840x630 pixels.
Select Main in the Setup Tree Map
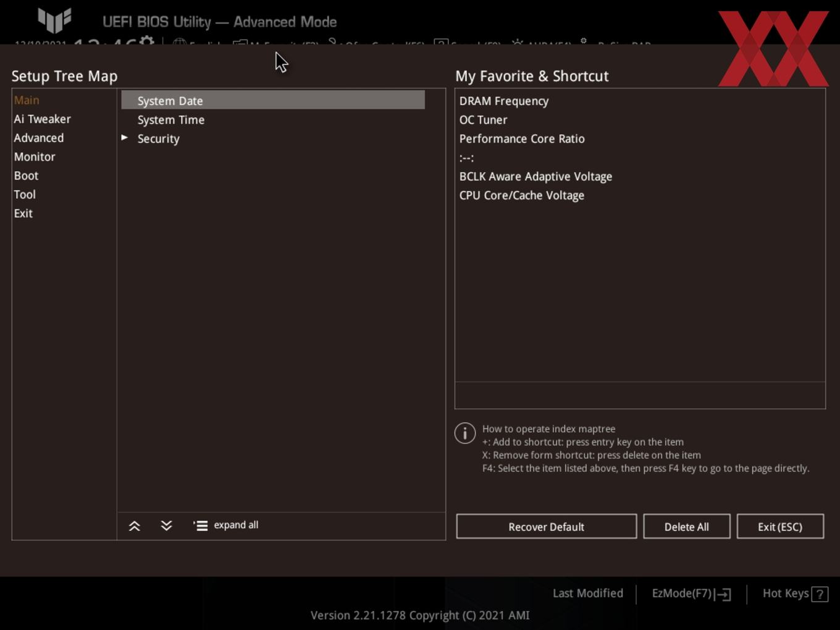click(x=27, y=100)
